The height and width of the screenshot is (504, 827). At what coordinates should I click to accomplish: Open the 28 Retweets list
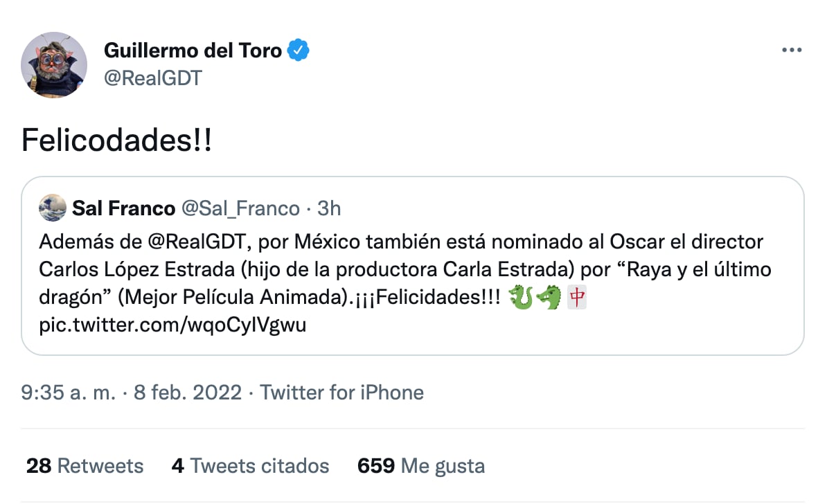pos(85,465)
